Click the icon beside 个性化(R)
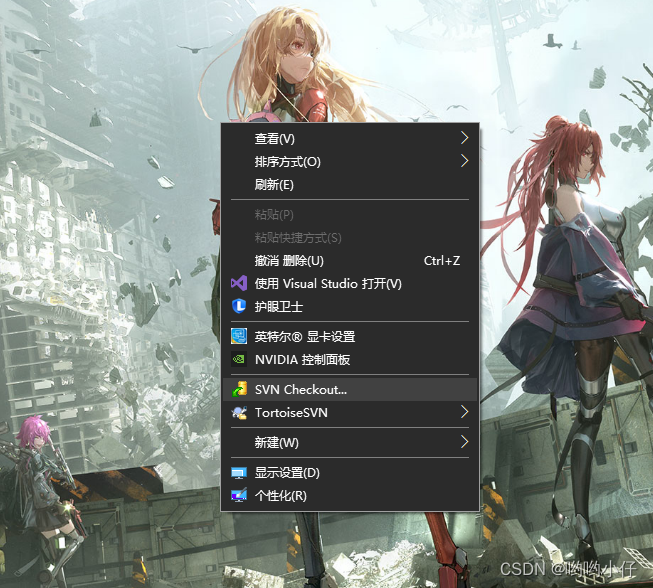Viewport: 653px width, 588px height. (239, 495)
